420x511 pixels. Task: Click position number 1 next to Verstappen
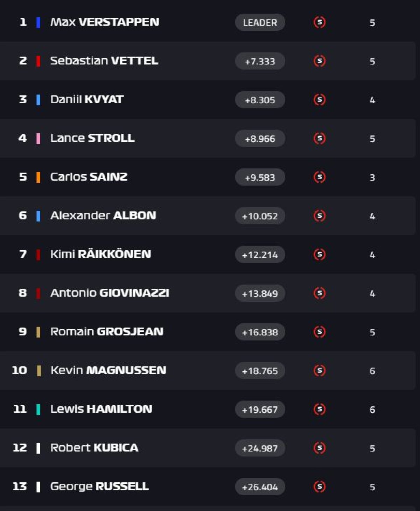(x=22, y=22)
